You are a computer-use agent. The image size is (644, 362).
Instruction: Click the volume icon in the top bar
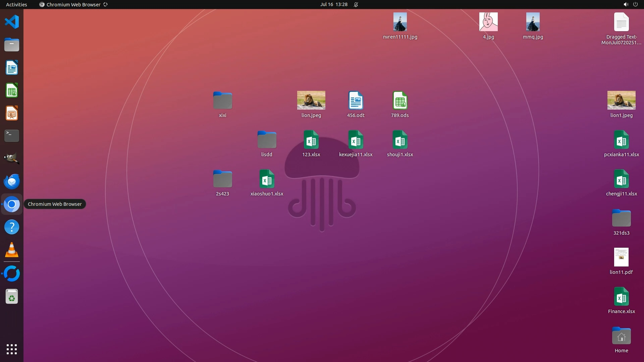626,4
